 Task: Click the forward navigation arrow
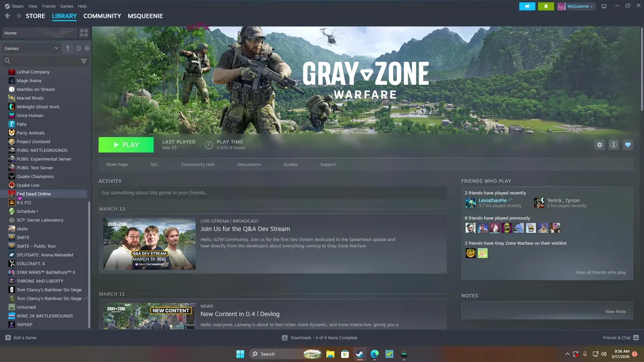pos(18,16)
